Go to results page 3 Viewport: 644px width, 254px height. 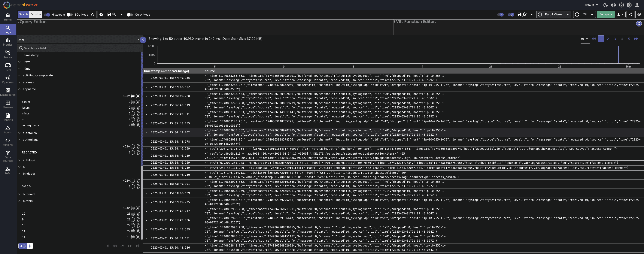point(615,39)
